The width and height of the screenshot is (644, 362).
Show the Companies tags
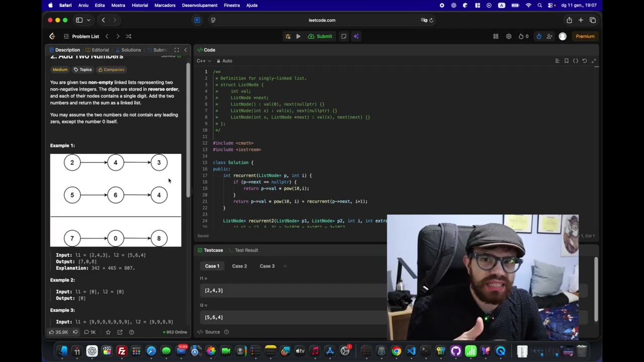[x=111, y=69]
